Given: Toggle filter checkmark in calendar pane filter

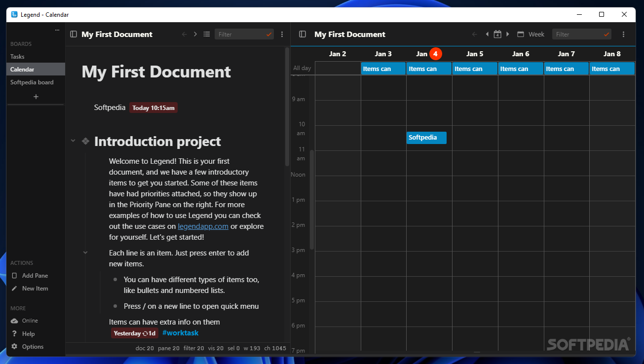Looking at the screenshot, I should click(606, 35).
